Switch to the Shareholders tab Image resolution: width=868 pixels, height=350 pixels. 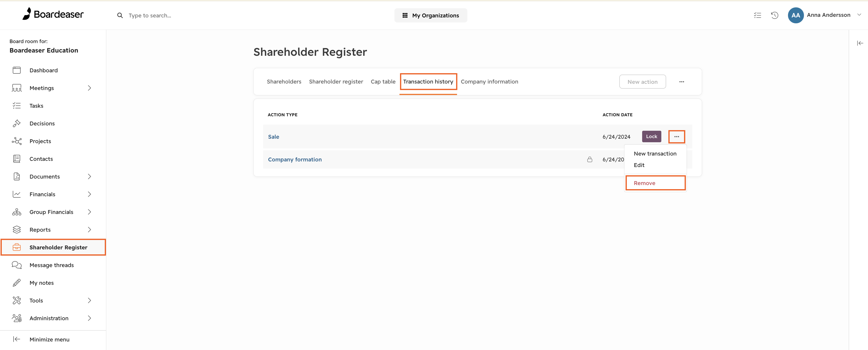[284, 81]
